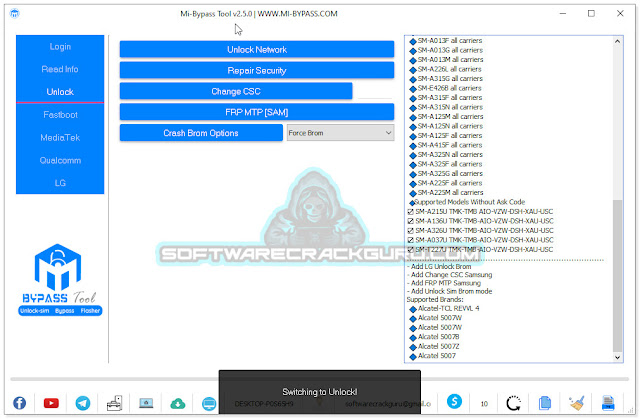The height and width of the screenshot is (419, 640).
Task: Select the SM-A315F all carriers row
Action: [x=446, y=98]
